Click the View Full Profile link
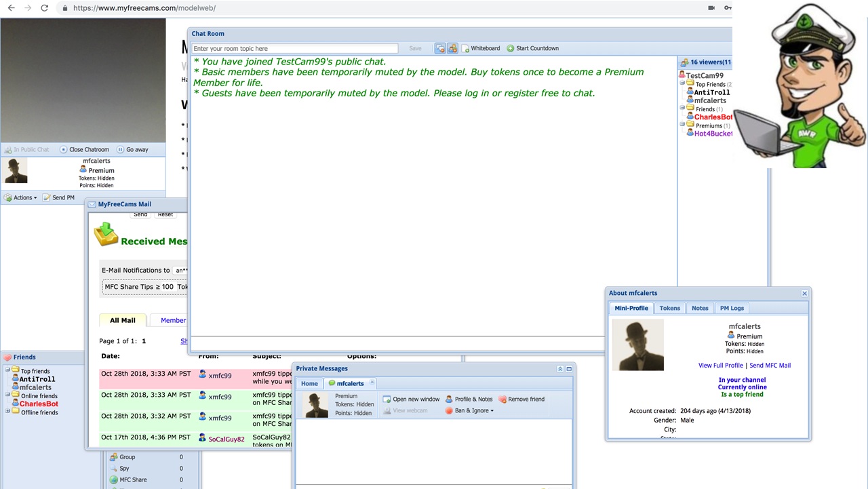 (721, 366)
